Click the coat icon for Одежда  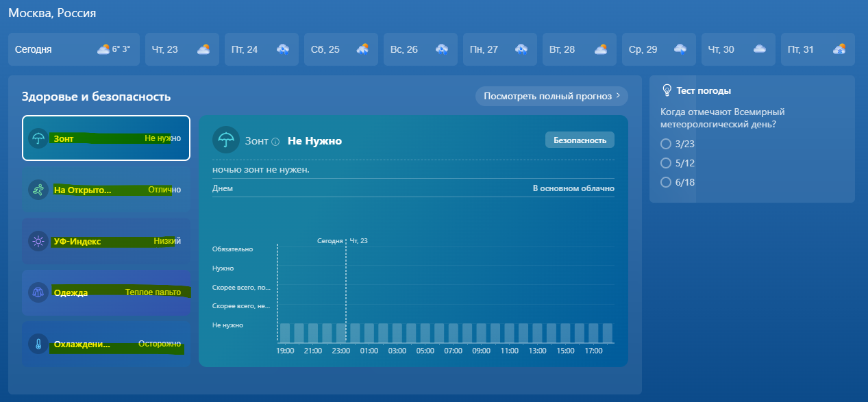pyautogui.click(x=38, y=292)
